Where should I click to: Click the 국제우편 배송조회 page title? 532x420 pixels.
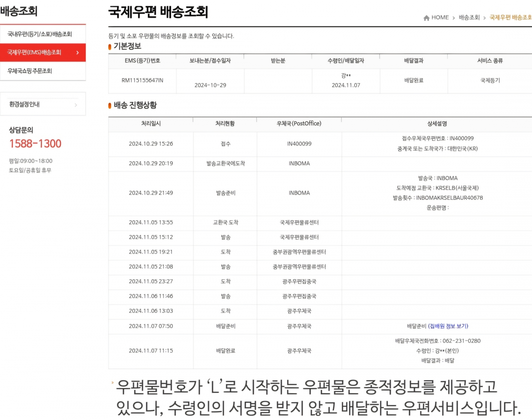[x=158, y=12]
